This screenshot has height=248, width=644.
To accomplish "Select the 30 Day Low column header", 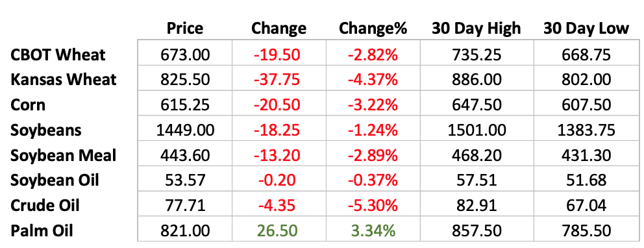I will pyautogui.click(x=586, y=29).
